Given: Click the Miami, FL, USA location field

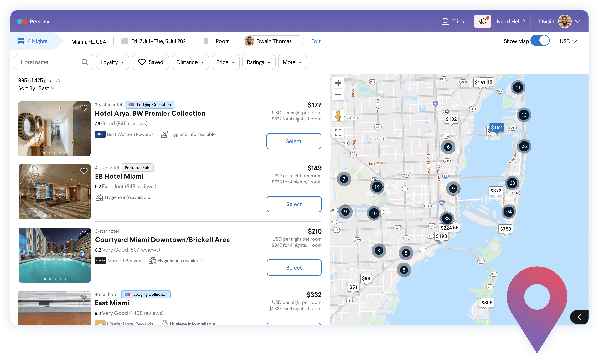Looking at the screenshot, I should [89, 41].
